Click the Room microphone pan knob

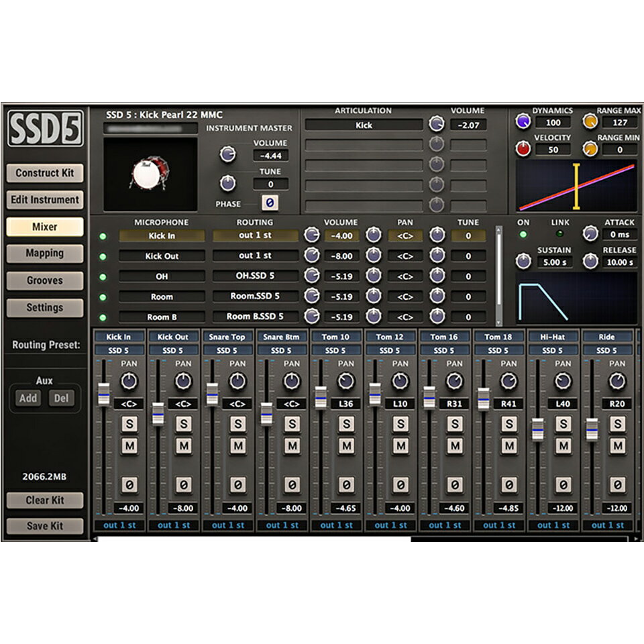click(374, 296)
